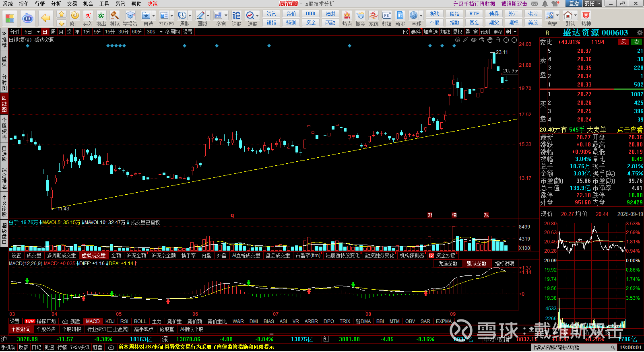Toggle 均线 moving averages display
This screenshot has width=644, height=352.
pos(445,32)
